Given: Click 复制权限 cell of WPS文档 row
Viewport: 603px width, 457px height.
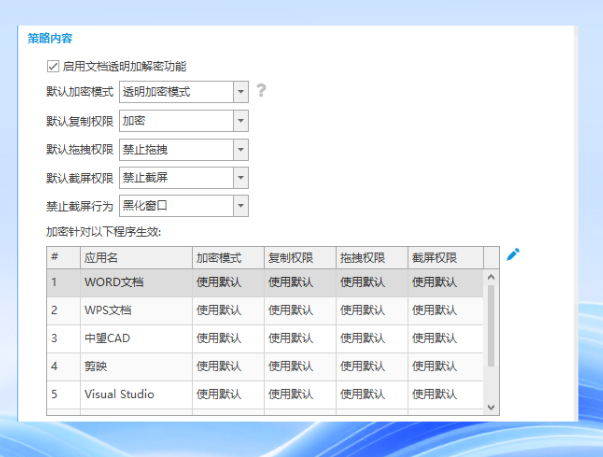Looking at the screenshot, I should (300, 310).
